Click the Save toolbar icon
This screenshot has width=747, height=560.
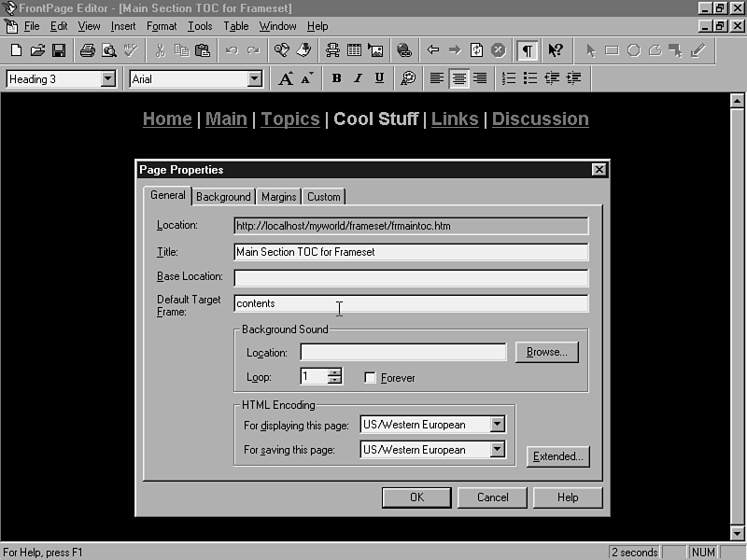pos(58,50)
